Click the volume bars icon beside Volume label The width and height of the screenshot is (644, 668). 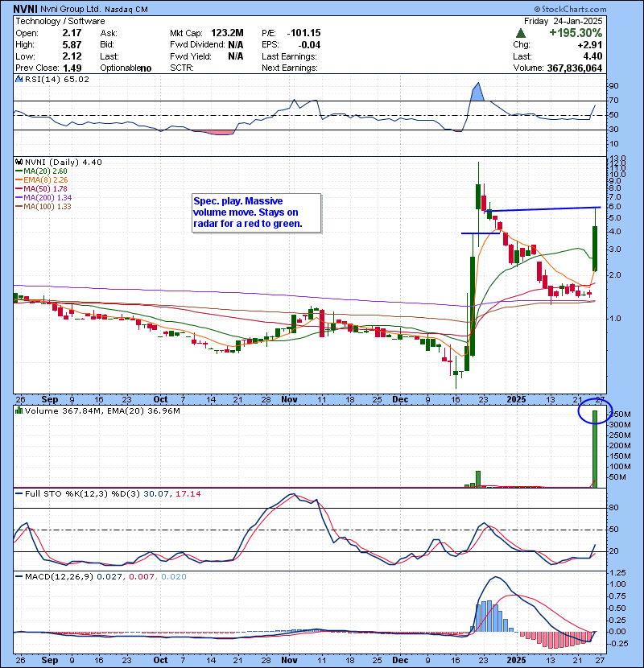(19, 410)
